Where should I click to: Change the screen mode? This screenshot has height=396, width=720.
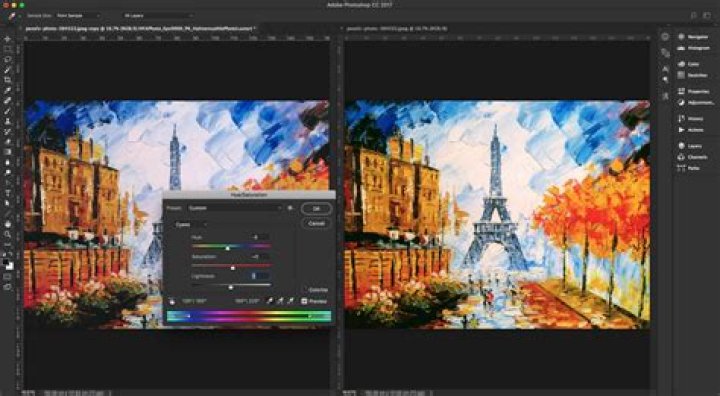pyautogui.click(x=7, y=287)
